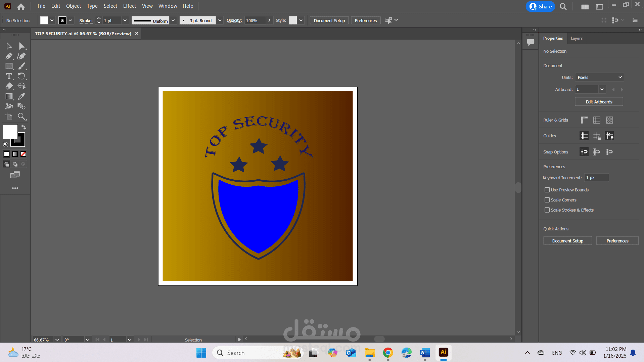The image size is (644, 362).
Task: Open Change Screen Mode button
Action: click(x=15, y=175)
